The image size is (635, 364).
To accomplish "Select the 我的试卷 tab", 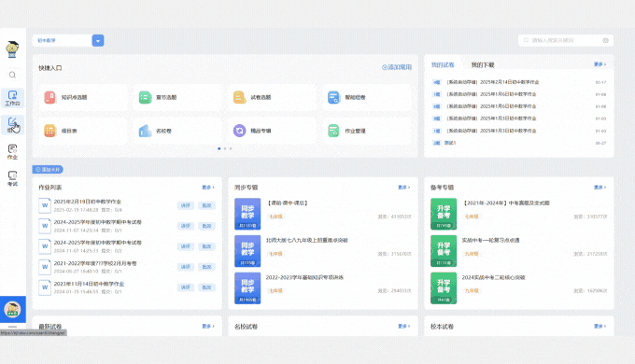I will coord(443,64).
